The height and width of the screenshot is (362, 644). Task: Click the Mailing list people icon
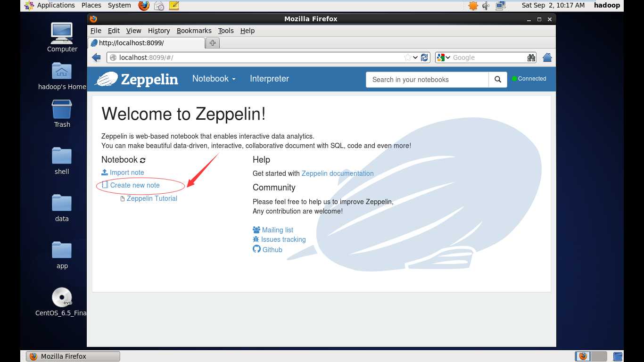click(256, 230)
